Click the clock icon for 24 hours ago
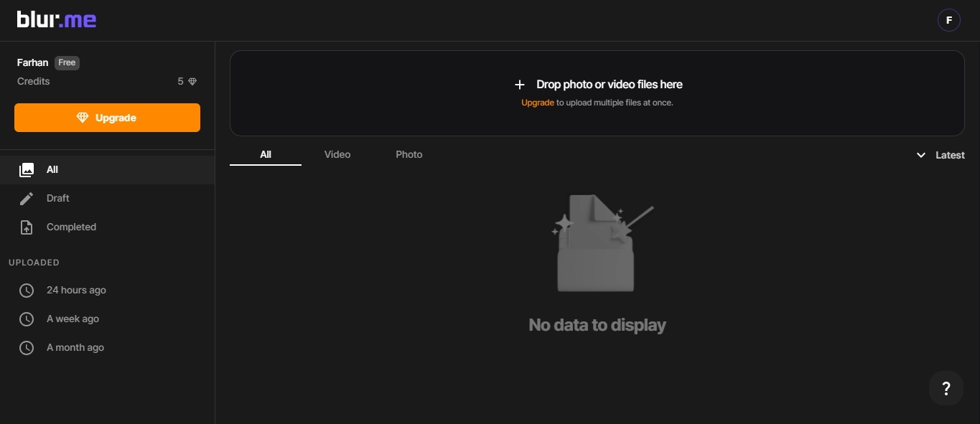980x424 pixels. click(x=27, y=291)
